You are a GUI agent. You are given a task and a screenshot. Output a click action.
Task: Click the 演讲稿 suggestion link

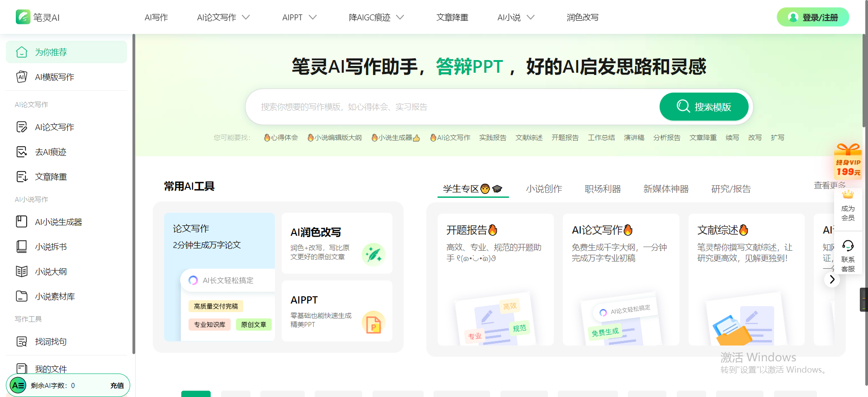[634, 137]
